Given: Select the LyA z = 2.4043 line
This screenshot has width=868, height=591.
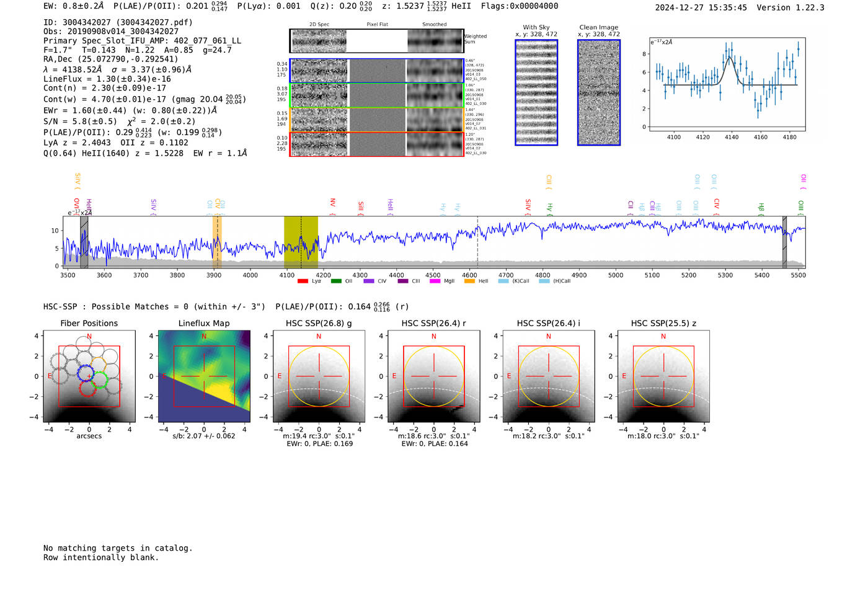Looking at the screenshot, I should pyautogui.click(x=116, y=143).
